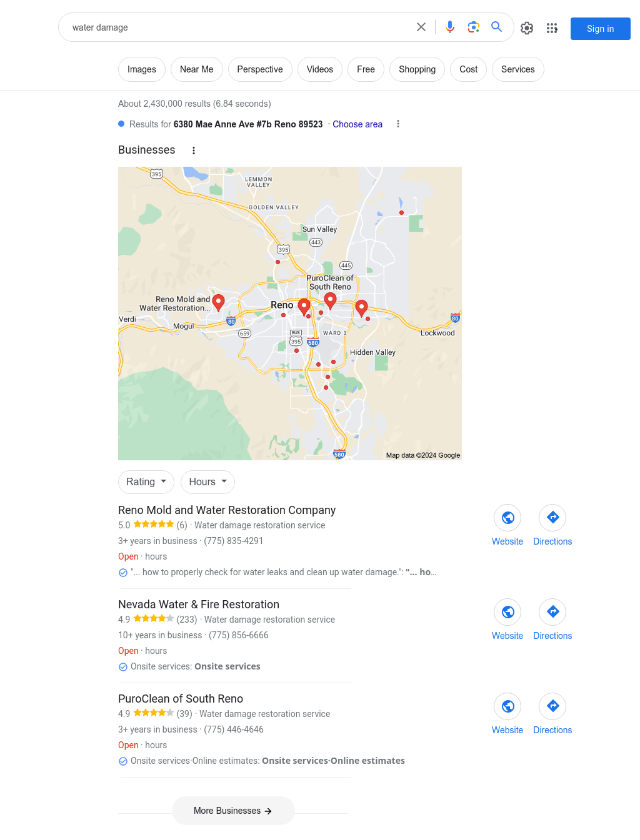
Task: Open Google Lens image search
Action: [474, 27]
